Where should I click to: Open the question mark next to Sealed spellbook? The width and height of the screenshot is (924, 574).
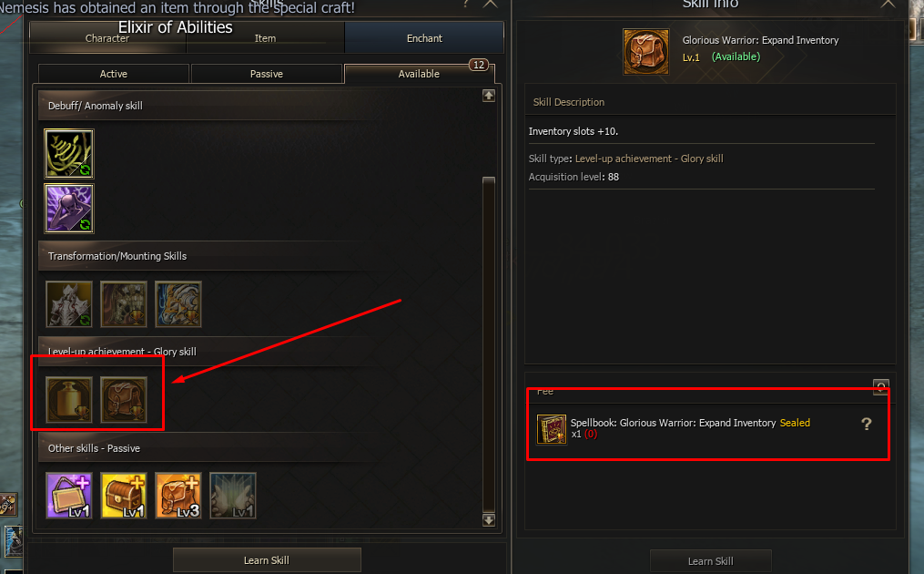click(867, 424)
